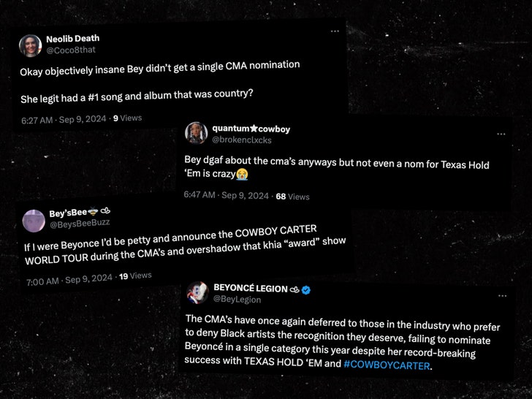Open the Neolib Death profile avatar
Screen dimensions: 532x399
[30, 45]
